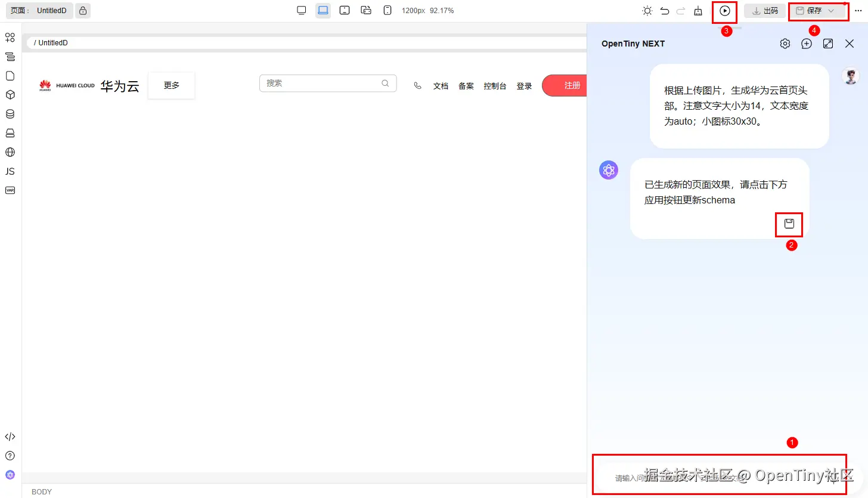868x498 pixels.
Task: Open the block (cube) panel icon
Action: coord(10,95)
